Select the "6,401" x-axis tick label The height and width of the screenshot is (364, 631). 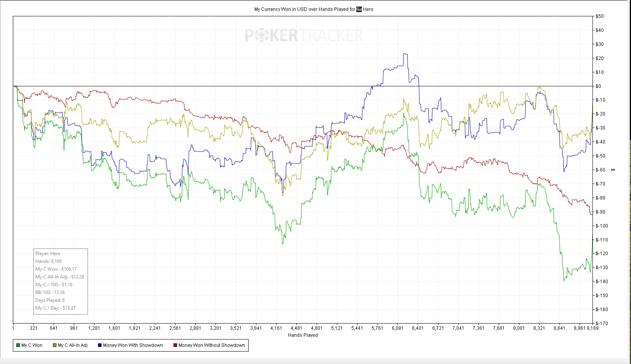[418, 328]
